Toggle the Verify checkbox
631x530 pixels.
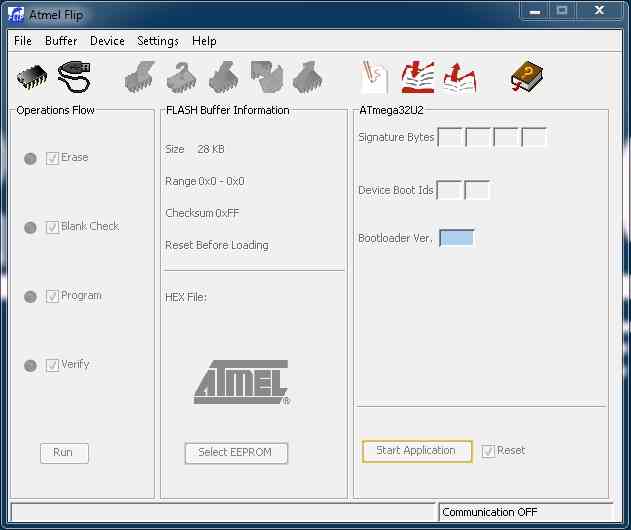tap(53, 365)
